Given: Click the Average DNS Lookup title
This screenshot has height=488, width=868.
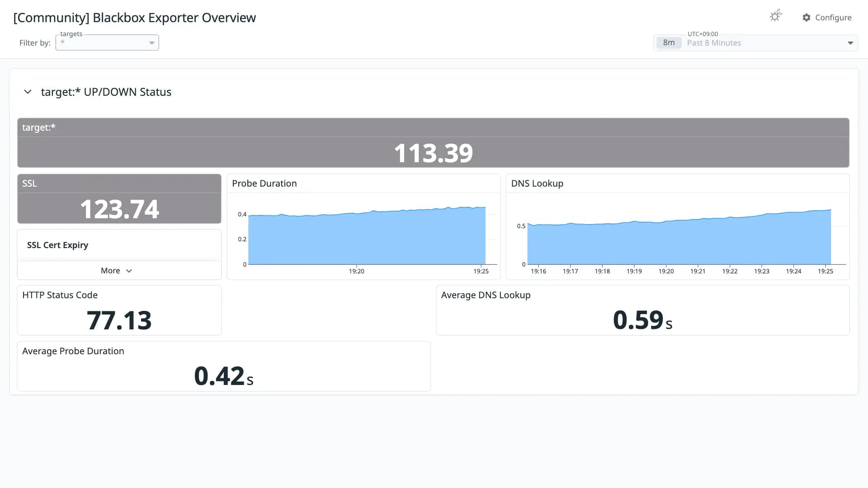Looking at the screenshot, I should point(486,295).
